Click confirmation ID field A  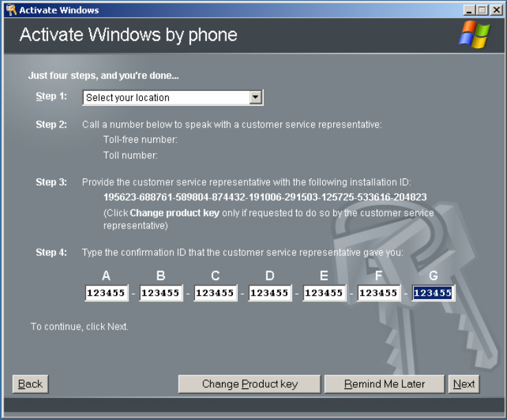(x=106, y=293)
